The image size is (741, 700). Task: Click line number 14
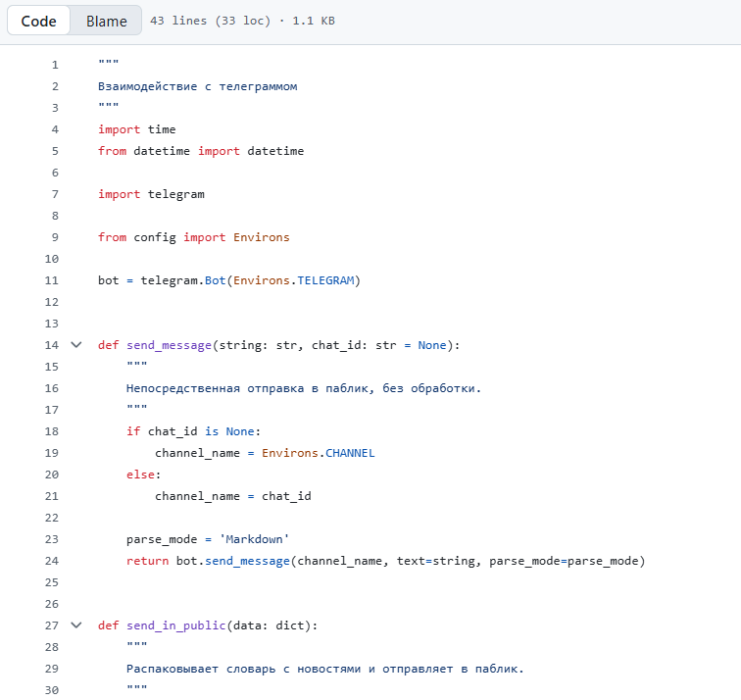click(x=52, y=345)
